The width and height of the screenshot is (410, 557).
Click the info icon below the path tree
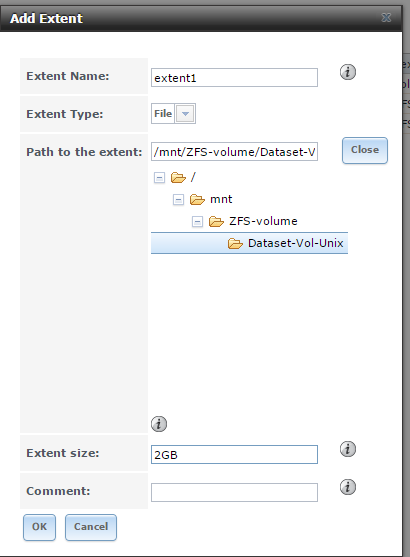pyautogui.click(x=159, y=424)
